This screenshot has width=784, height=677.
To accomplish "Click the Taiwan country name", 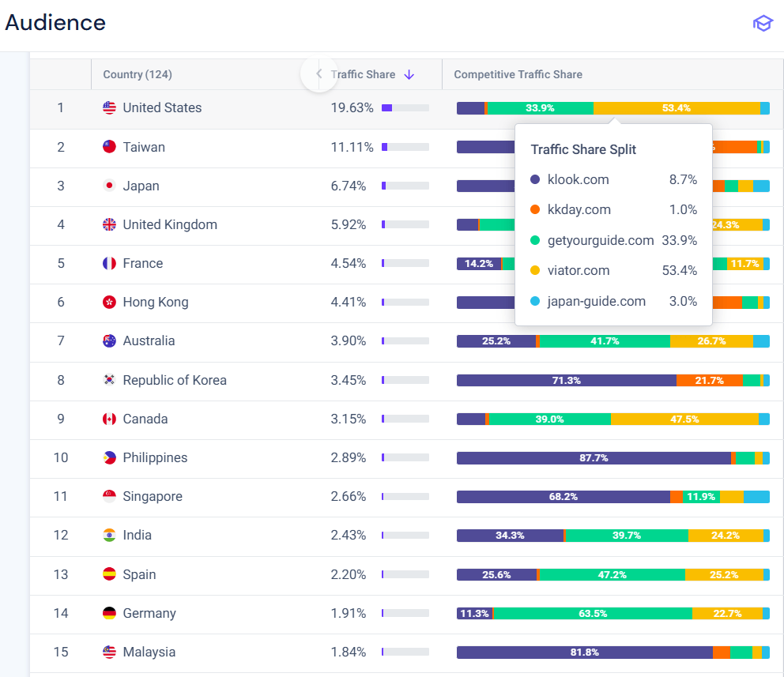I will pos(144,147).
